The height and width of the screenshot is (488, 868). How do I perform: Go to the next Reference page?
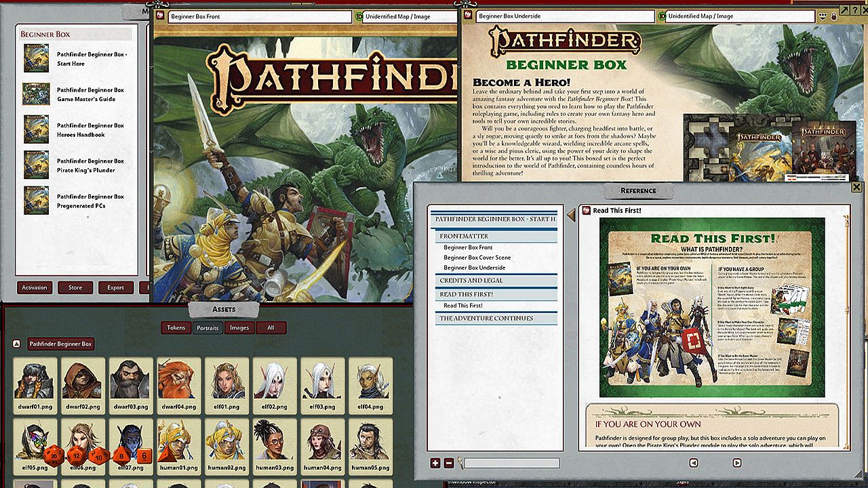[737, 463]
